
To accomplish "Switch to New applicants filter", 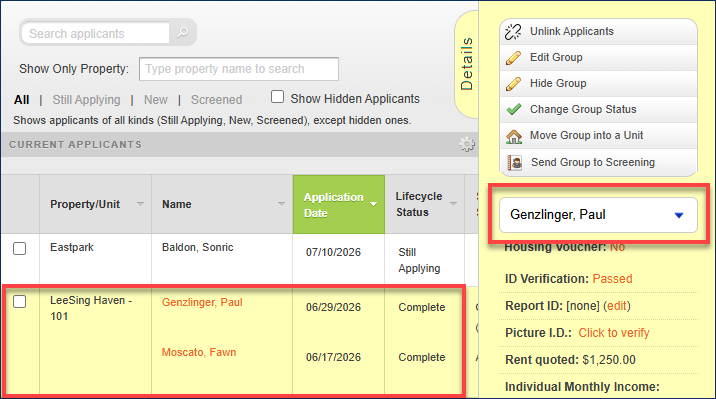I will tap(156, 100).
